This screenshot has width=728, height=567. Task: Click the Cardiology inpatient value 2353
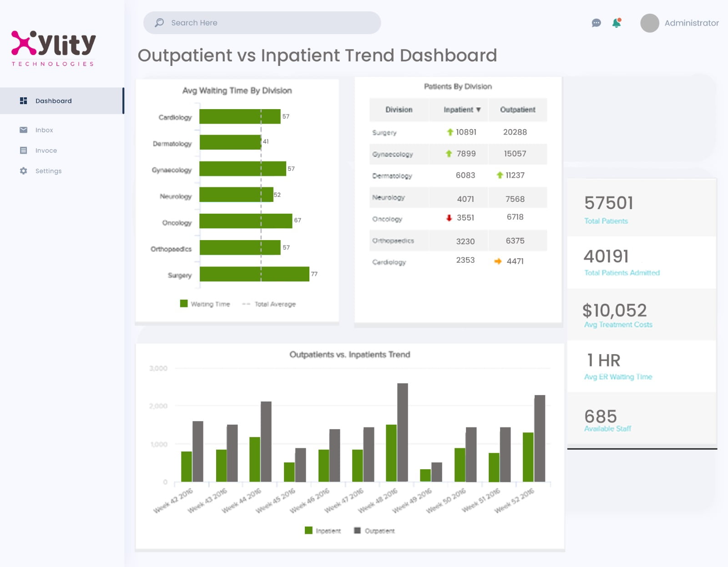tap(465, 260)
